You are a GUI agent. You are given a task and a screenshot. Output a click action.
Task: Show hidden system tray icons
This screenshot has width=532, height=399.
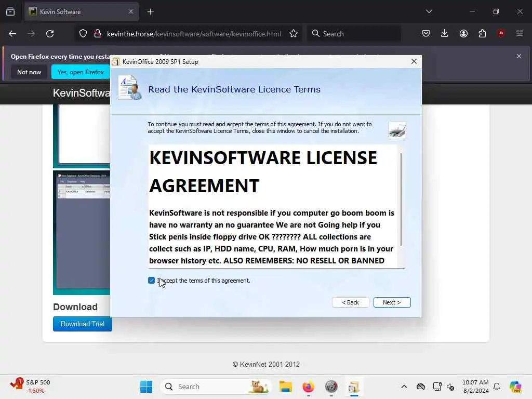pyautogui.click(x=404, y=387)
